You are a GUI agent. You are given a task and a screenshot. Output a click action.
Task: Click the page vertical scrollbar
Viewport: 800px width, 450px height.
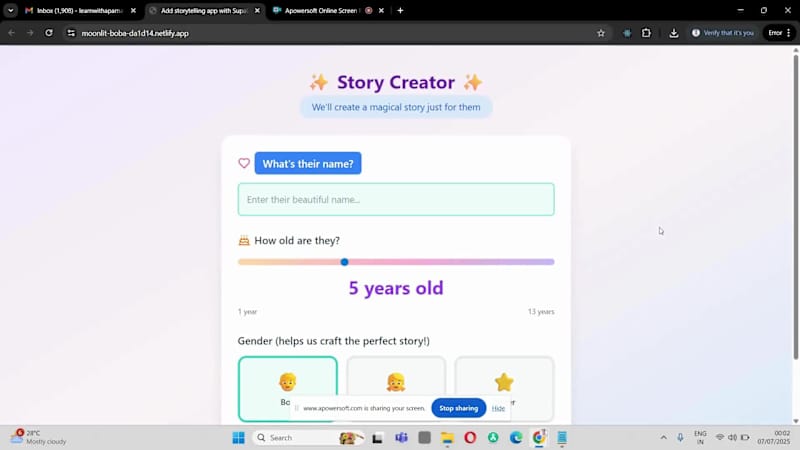[x=795, y=207]
